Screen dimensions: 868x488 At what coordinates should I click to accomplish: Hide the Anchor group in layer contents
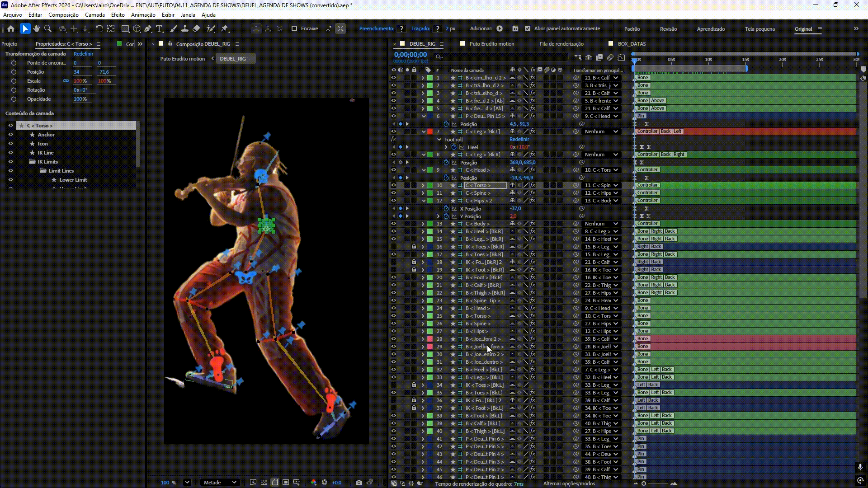click(11, 135)
